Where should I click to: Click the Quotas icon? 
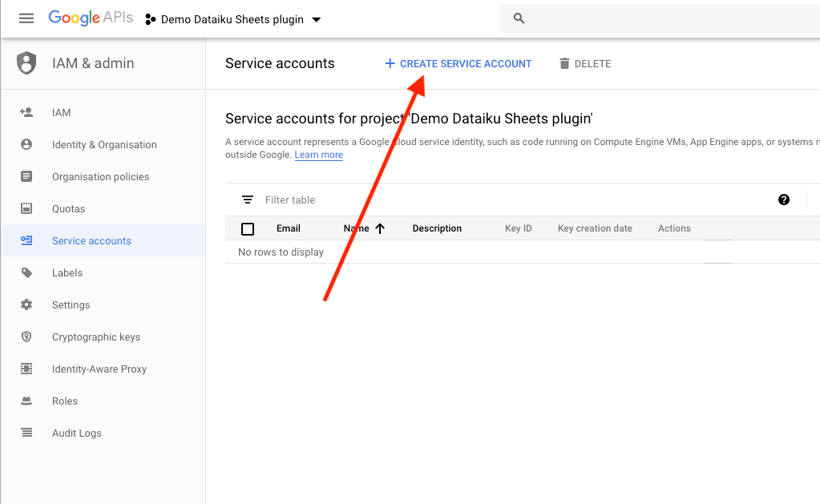pos(26,208)
